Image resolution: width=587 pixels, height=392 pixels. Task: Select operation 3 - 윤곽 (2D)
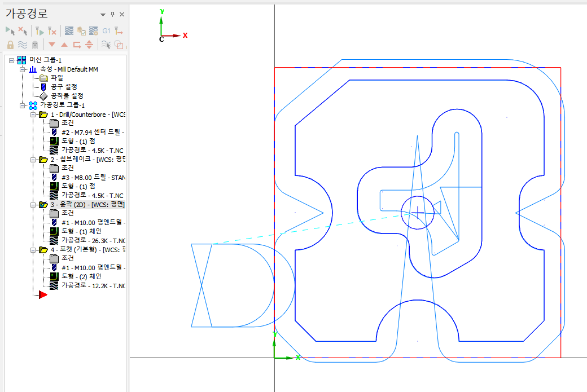click(x=87, y=205)
